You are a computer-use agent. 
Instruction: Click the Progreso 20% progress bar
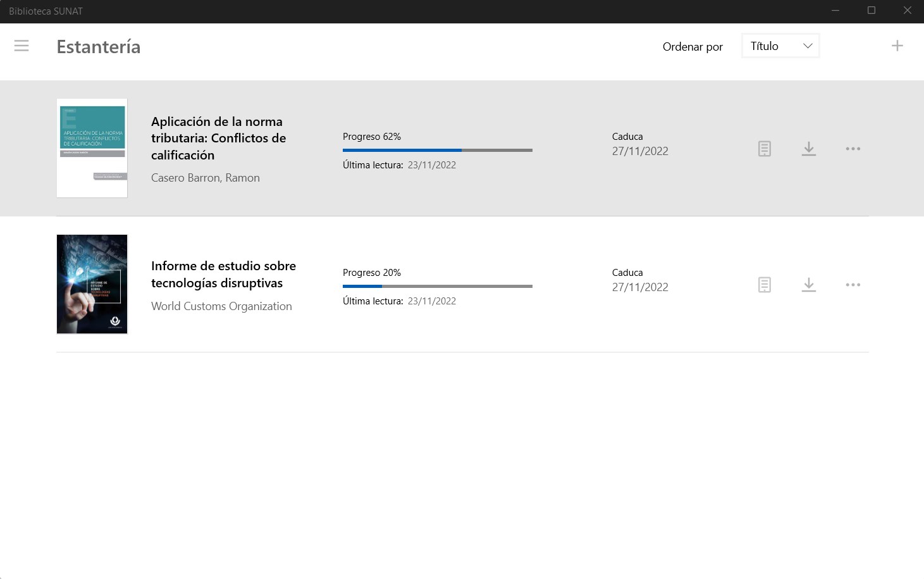pyautogui.click(x=438, y=286)
